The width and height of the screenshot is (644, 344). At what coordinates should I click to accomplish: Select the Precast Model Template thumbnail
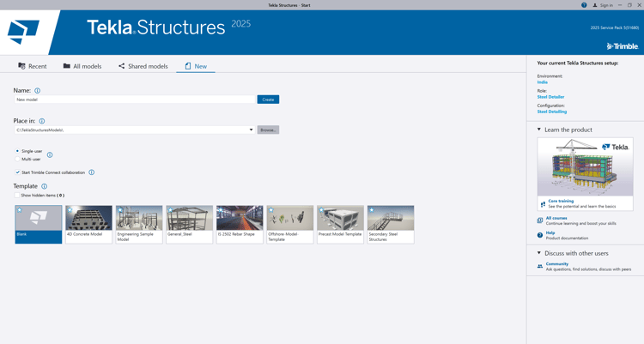(341, 225)
